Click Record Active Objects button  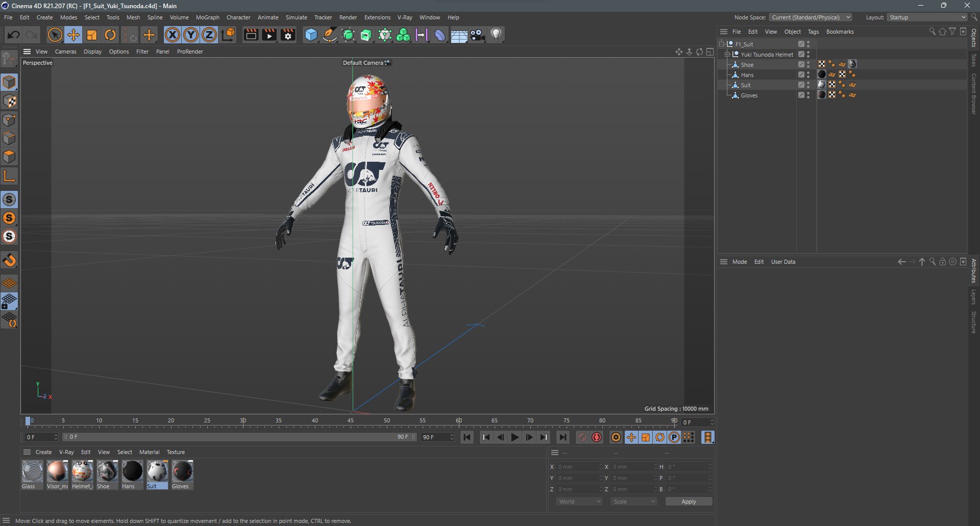582,437
